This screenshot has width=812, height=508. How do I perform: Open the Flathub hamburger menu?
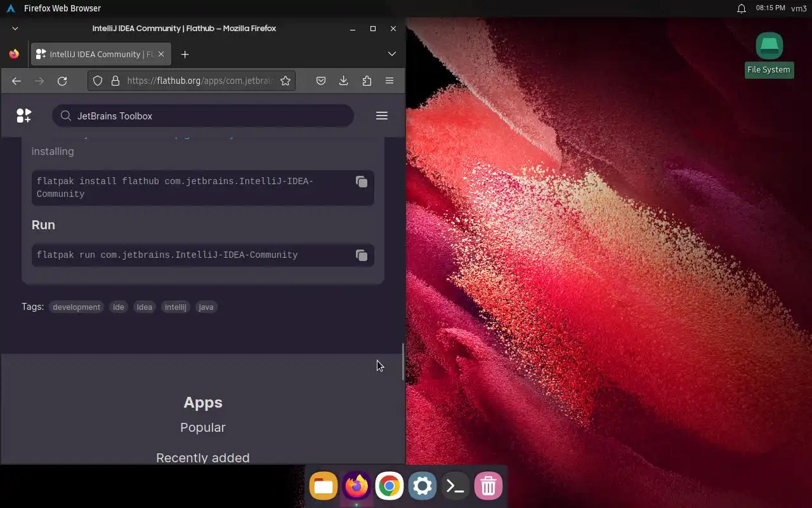382,116
